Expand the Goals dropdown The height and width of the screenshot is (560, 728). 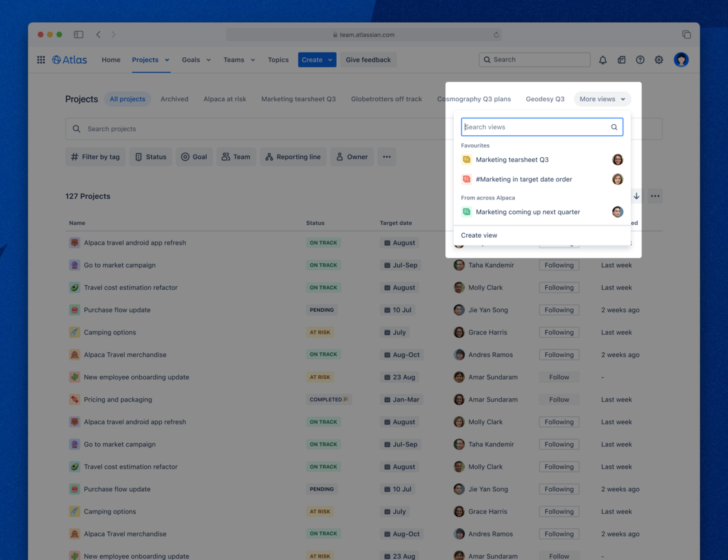[x=196, y=59]
